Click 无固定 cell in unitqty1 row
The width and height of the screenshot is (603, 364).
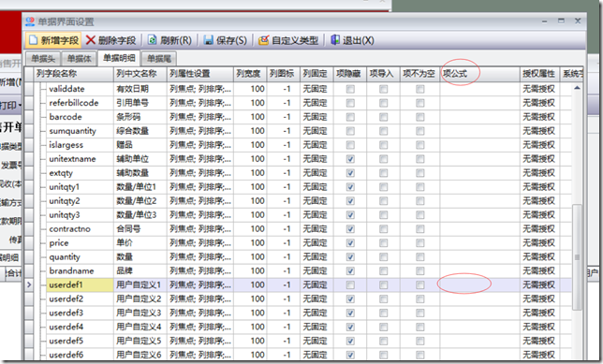pos(316,187)
